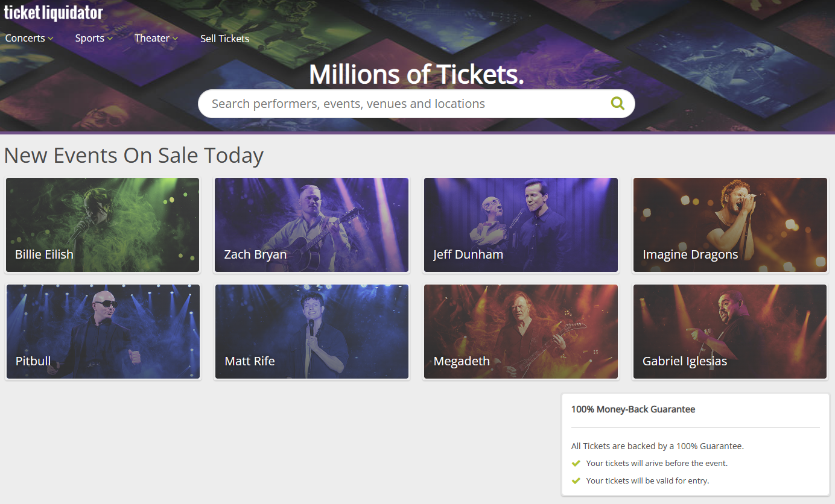Open the Pitbull event tile
This screenshot has width=835, height=504.
point(103,332)
